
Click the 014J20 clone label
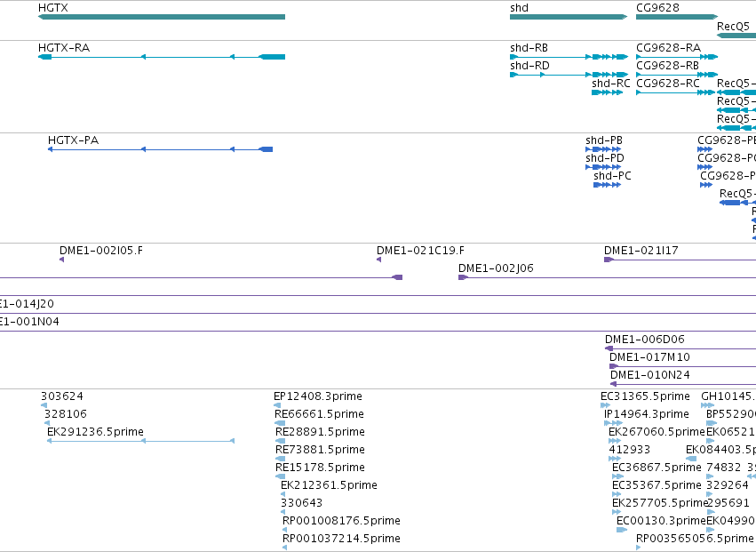(27, 304)
